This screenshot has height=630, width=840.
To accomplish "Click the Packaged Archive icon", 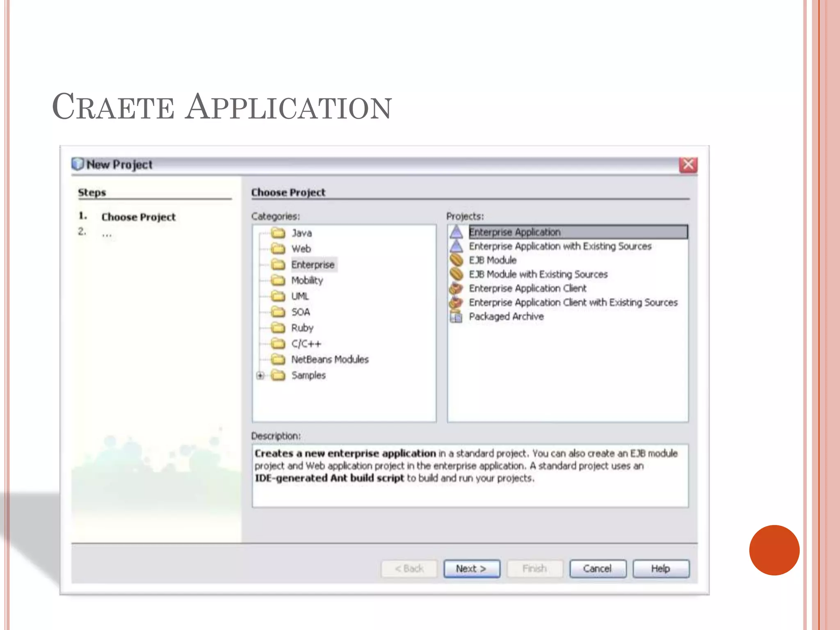I will pos(456,317).
